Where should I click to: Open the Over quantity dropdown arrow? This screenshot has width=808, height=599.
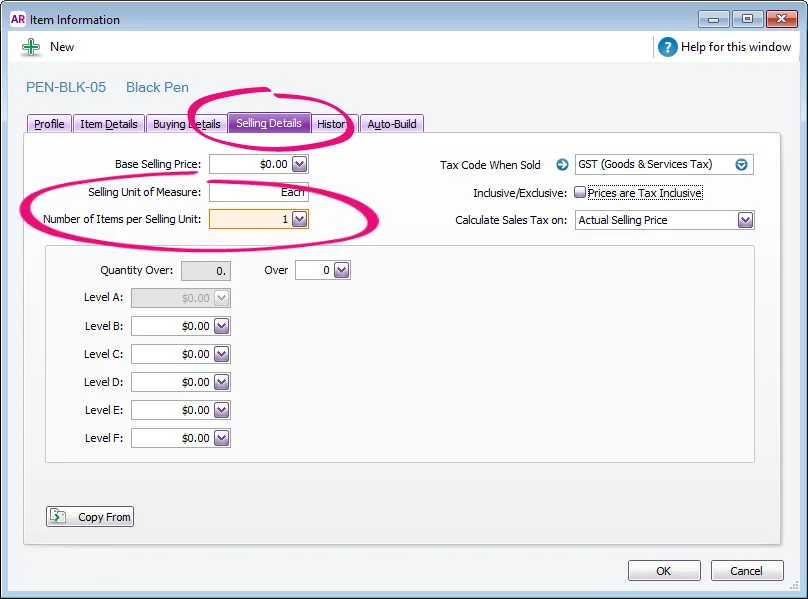341,270
